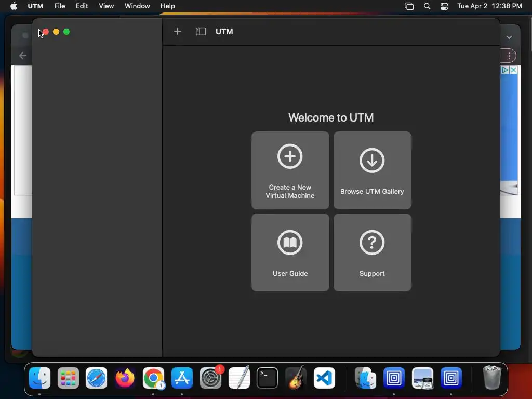This screenshot has height=399, width=532.
Task: Open Migration Assistant from the Dock
Action: (365, 378)
